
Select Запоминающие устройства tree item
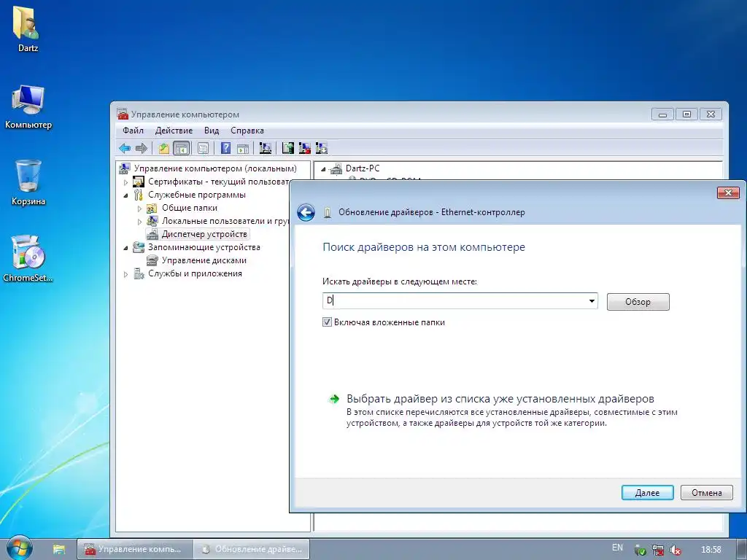[204, 248]
